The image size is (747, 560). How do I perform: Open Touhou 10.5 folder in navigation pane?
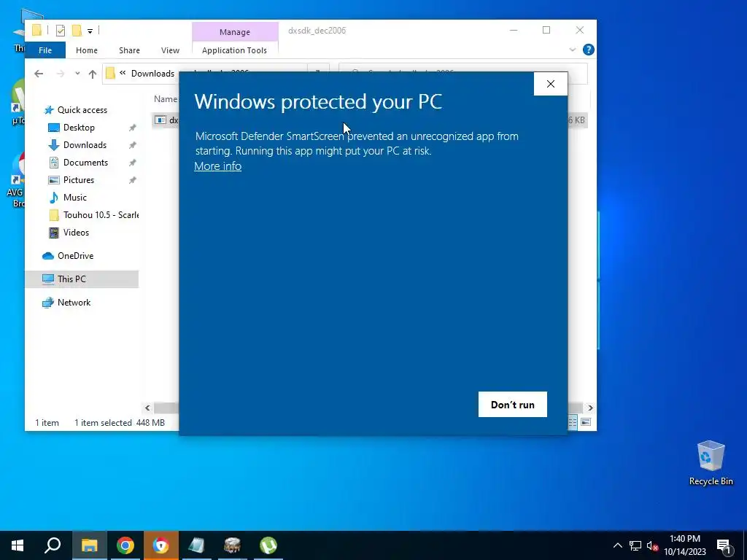(101, 215)
